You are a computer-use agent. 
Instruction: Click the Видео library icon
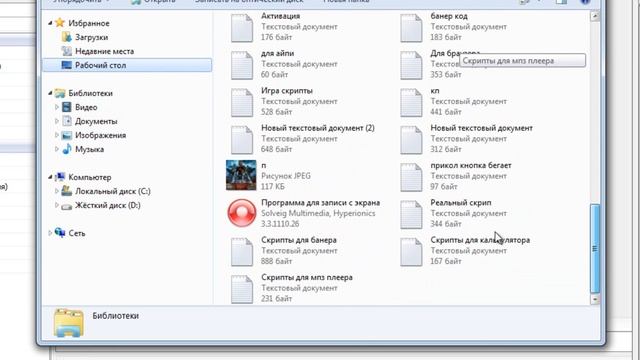pos(67,107)
